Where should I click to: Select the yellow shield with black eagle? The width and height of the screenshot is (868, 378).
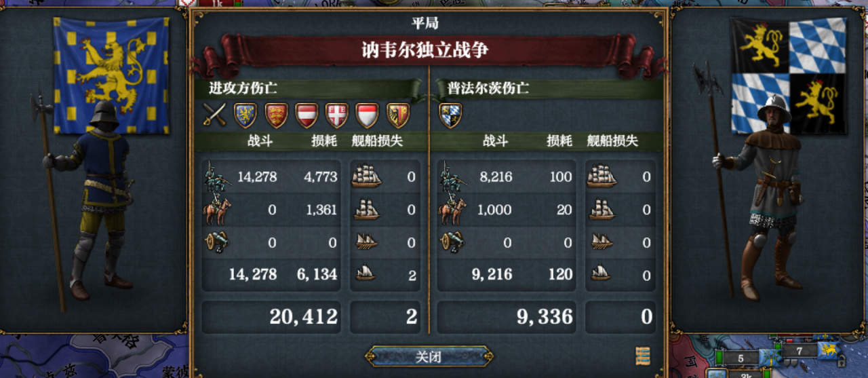(398, 115)
